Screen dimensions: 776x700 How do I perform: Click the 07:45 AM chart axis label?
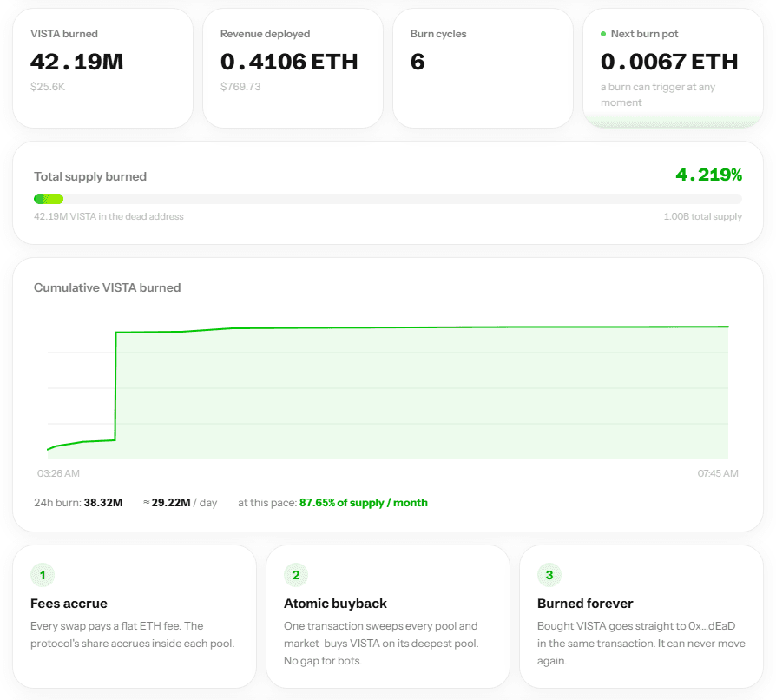[x=718, y=473]
